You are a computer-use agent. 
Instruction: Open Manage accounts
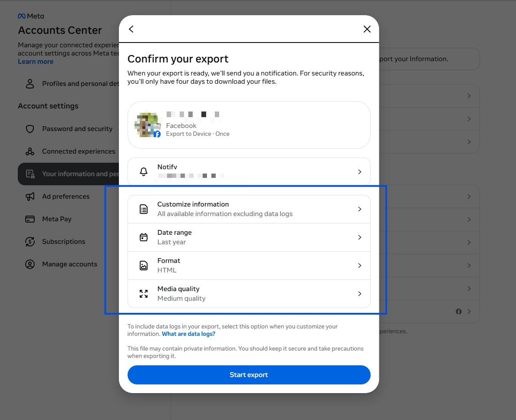[x=69, y=264]
